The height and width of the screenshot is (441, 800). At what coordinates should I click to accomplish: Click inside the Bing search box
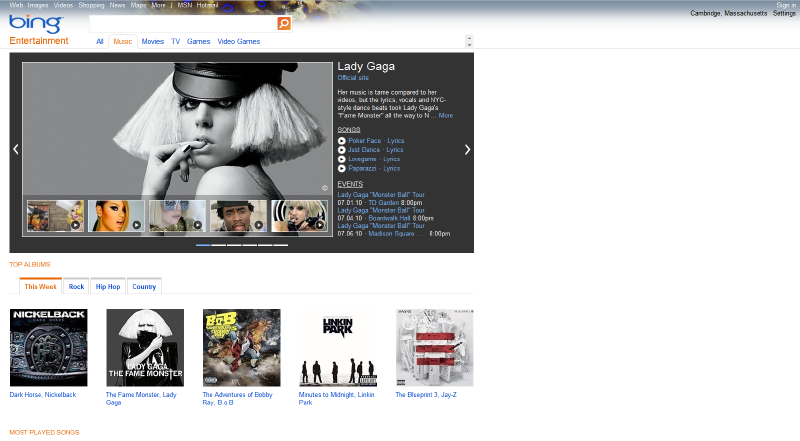tap(180, 23)
